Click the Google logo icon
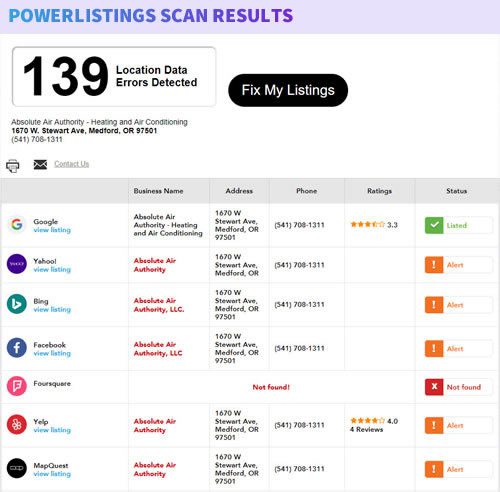 pyautogui.click(x=17, y=225)
